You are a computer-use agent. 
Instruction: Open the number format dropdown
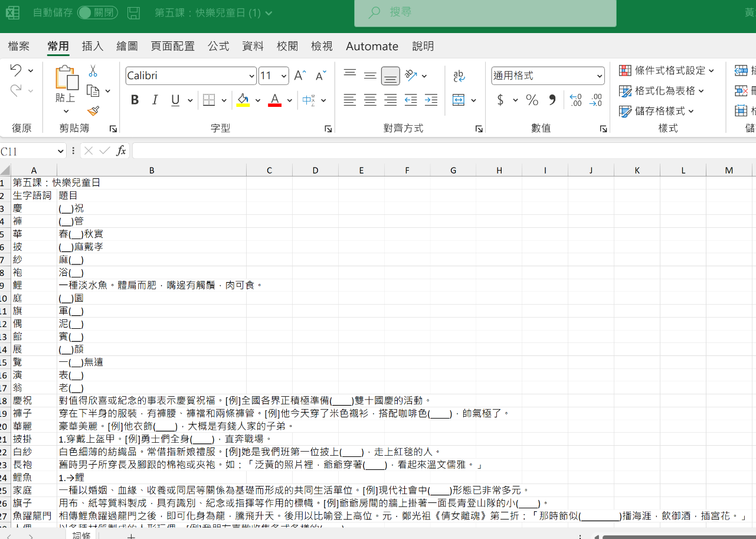click(600, 76)
